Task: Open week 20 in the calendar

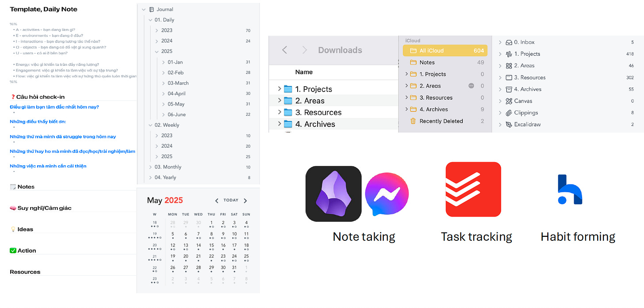Action: pos(154,246)
